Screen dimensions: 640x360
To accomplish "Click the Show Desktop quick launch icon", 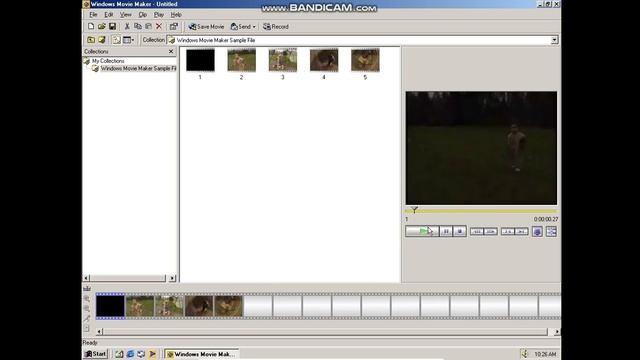I will click(119, 354).
